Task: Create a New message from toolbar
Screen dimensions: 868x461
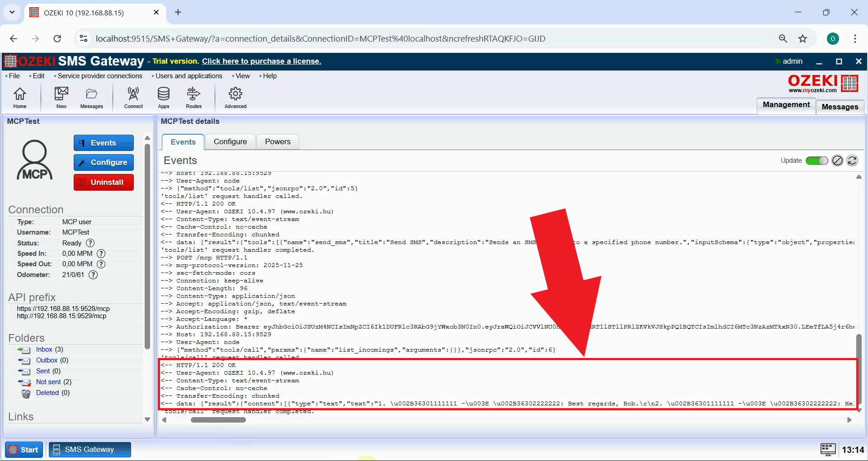Action: pyautogui.click(x=61, y=98)
